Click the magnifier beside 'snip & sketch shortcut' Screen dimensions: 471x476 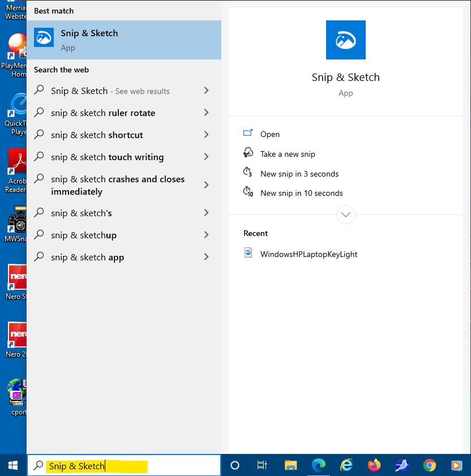point(39,134)
